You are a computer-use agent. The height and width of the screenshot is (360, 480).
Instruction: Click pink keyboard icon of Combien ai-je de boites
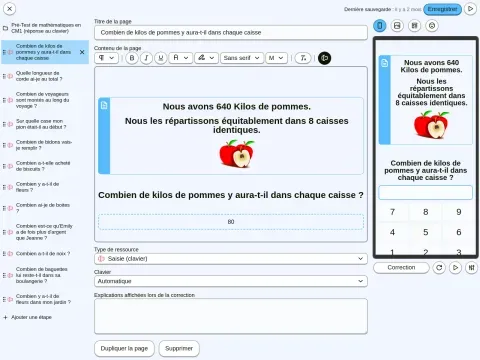click(10, 208)
